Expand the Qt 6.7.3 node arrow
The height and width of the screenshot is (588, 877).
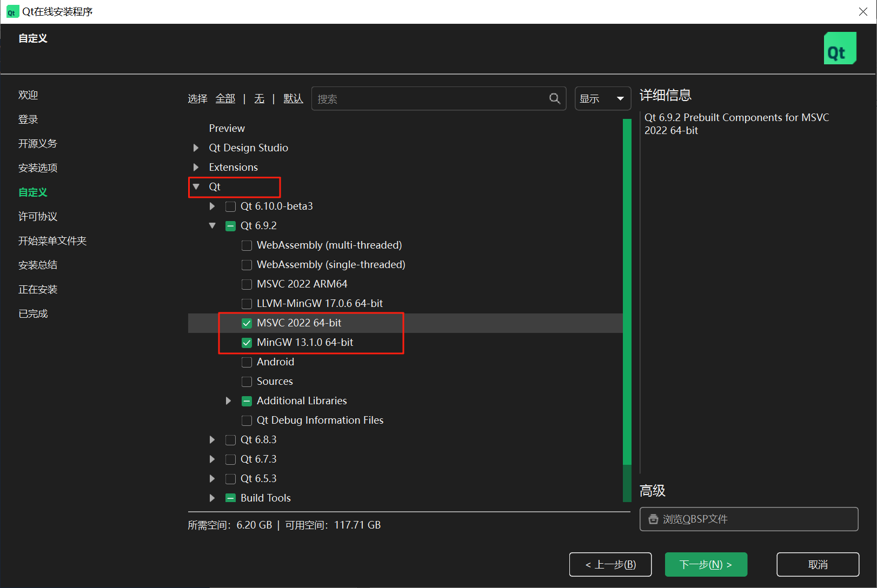click(x=212, y=459)
